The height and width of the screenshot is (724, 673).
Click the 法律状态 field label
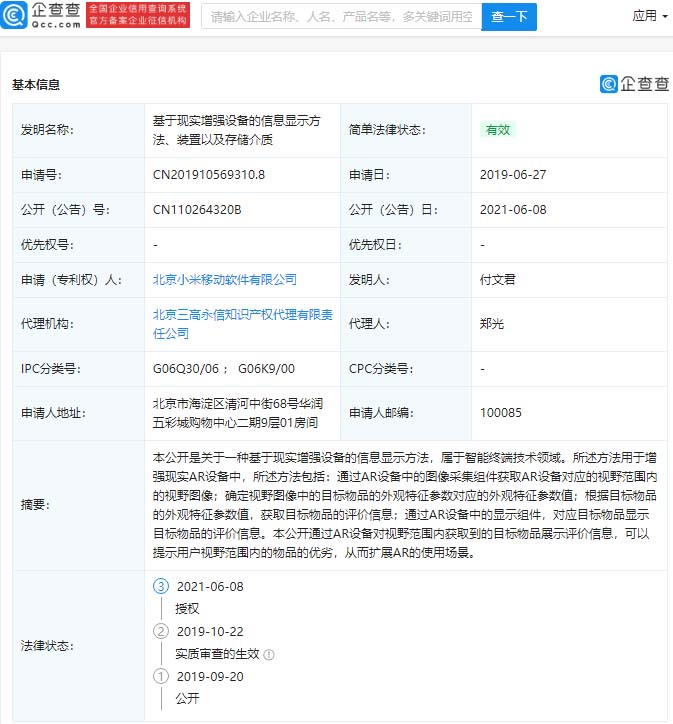[x=48, y=646]
